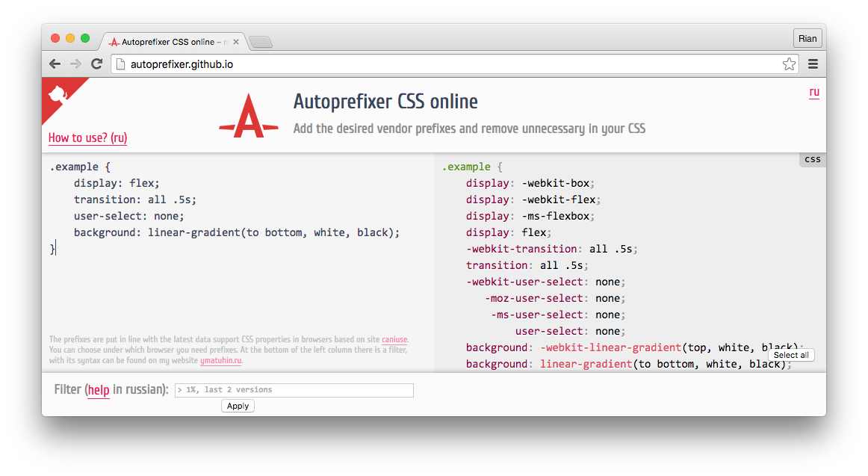The height and width of the screenshot is (476, 868).
Task: Click the Autoprefixer favicon on the tab
Action: coord(114,43)
